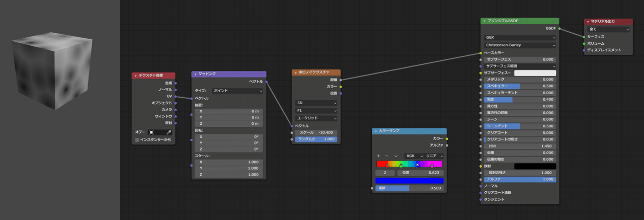The image size is (644, 220).
Task: Click the 係数 slider in カラーランプ
Action: [410, 188]
